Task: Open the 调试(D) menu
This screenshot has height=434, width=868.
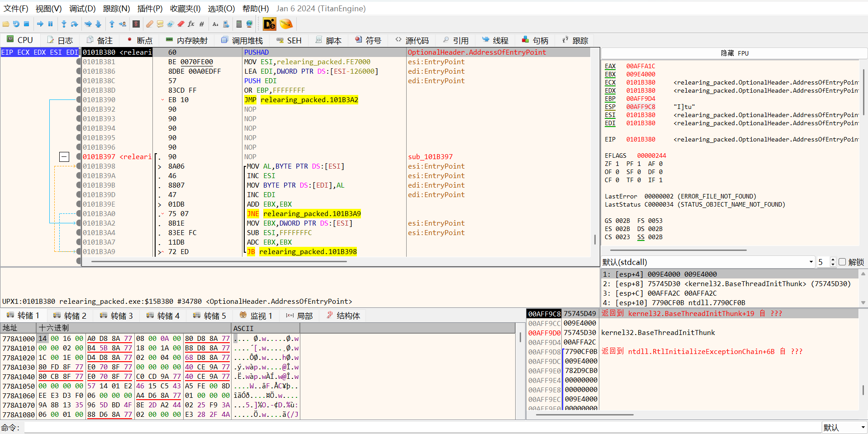Action: tap(82, 9)
